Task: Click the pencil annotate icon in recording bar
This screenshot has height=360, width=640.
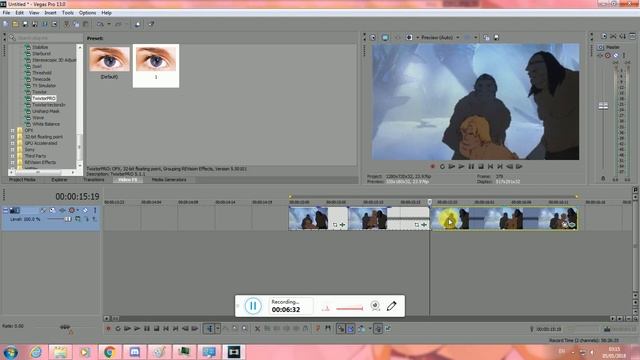Action: (x=391, y=306)
